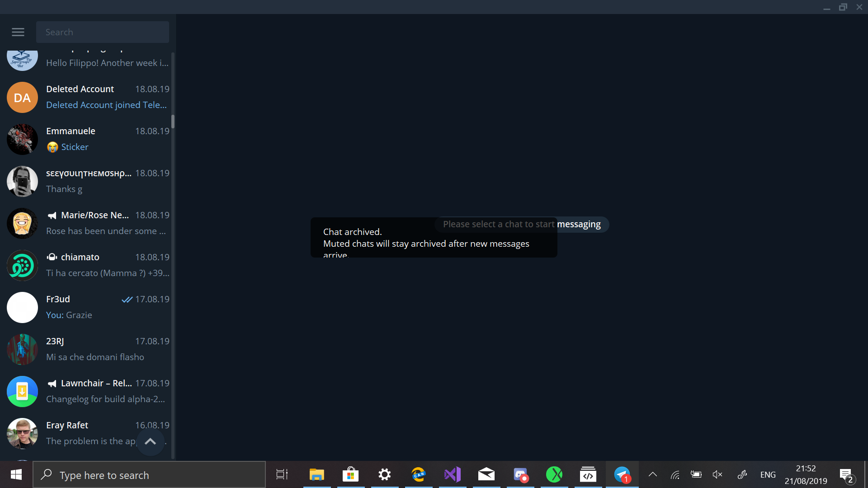Open Windows Settings via the gear icon
The height and width of the screenshot is (488, 868).
point(385,474)
